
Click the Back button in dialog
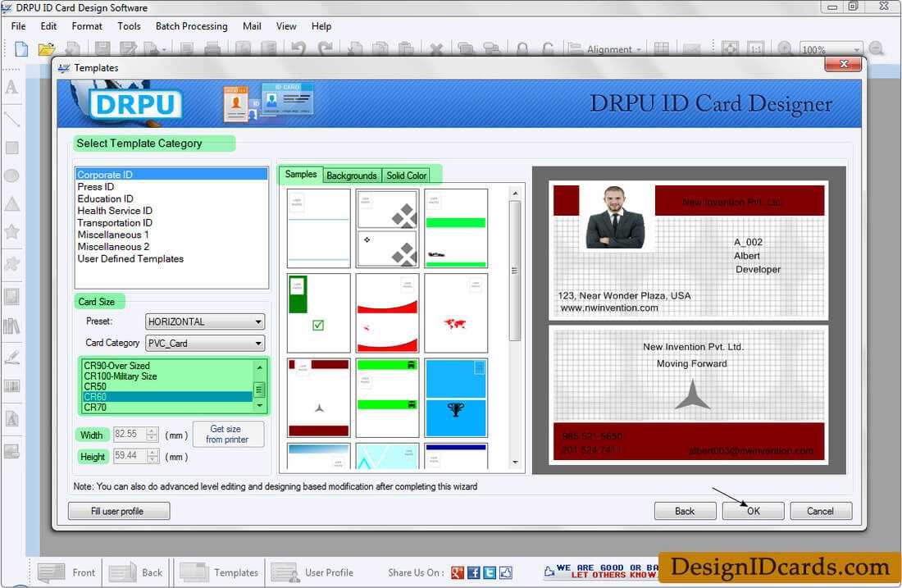[685, 511]
